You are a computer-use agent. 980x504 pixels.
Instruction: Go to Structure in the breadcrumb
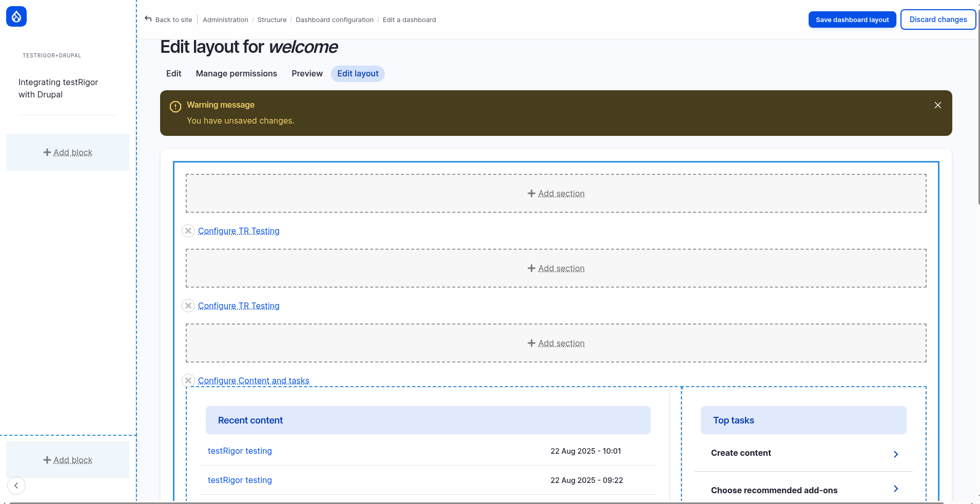click(x=272, y=20)
